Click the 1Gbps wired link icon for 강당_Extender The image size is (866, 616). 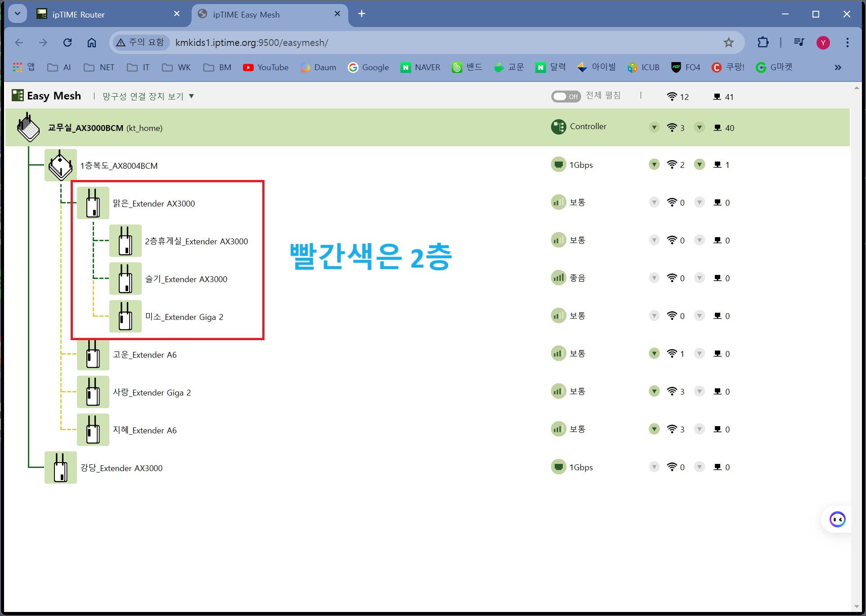click(x=558, y=467)
